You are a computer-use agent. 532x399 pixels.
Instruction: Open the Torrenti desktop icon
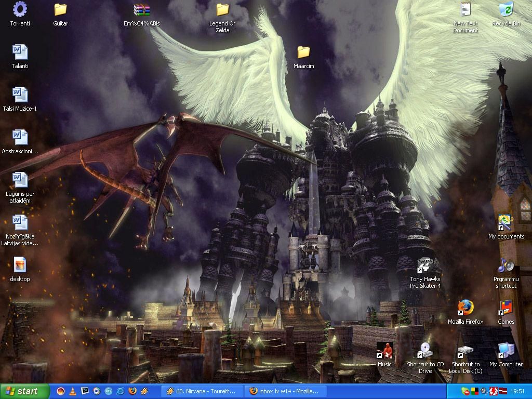pos(20,14)
